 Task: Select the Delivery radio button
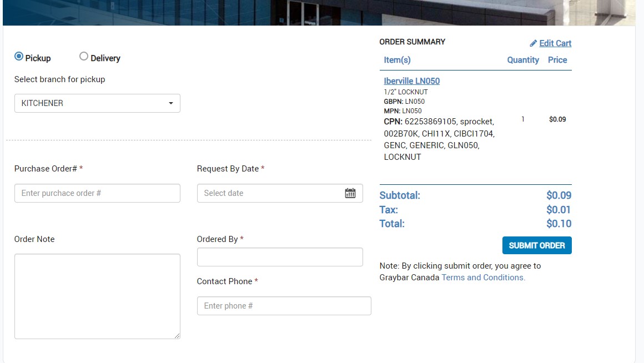pyautogui.click(x=84, y=57)
